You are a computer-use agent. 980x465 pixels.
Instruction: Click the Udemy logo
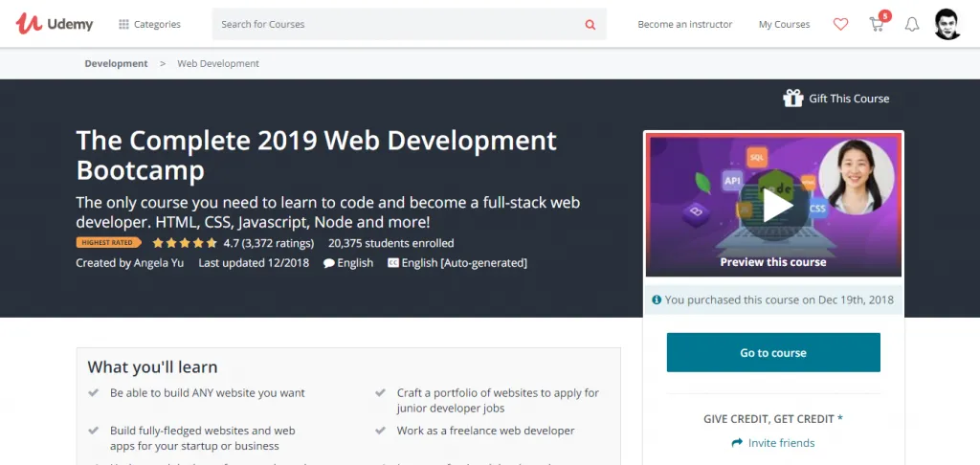55,24
